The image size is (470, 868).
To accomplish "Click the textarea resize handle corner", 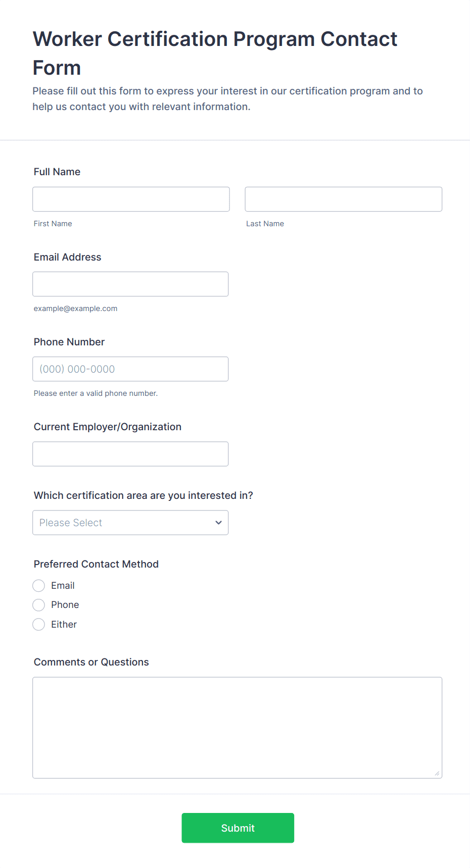I will [437, 774].
